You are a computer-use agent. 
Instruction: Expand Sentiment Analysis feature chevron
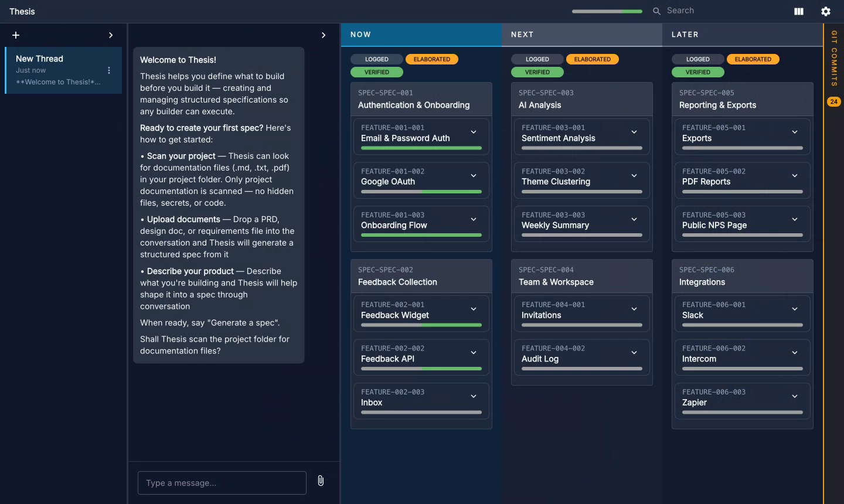[634, 132]
